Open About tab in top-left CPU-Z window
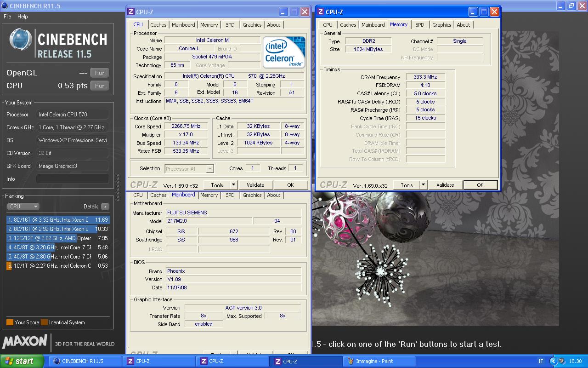 click(274, 25)
